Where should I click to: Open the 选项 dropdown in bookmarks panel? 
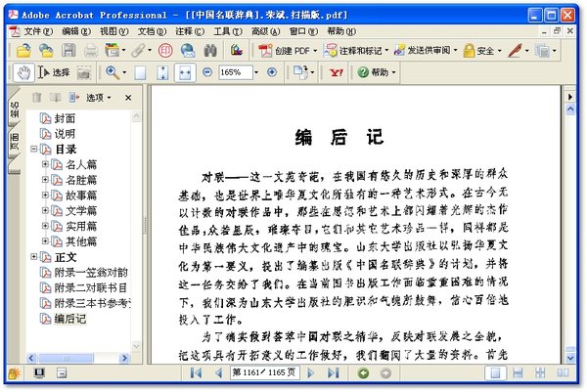click(99, 98)
